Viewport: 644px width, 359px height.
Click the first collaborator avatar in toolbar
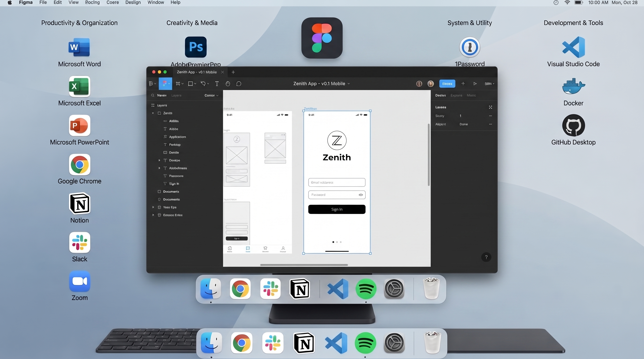[419, 84]
